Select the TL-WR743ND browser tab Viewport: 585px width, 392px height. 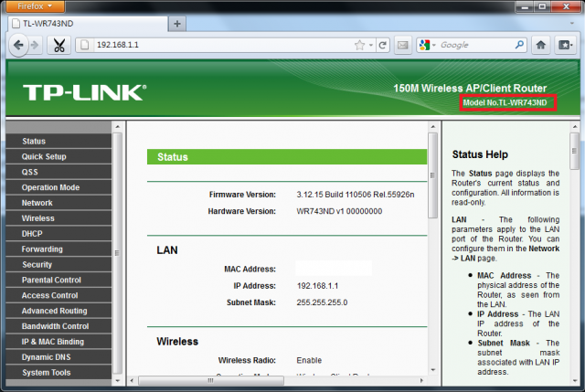88,24
